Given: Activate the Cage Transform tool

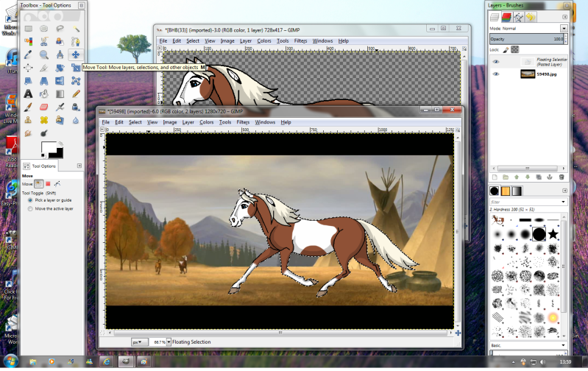Looking at the screenshot, I should pyautogui.click(x=76, y=81).
